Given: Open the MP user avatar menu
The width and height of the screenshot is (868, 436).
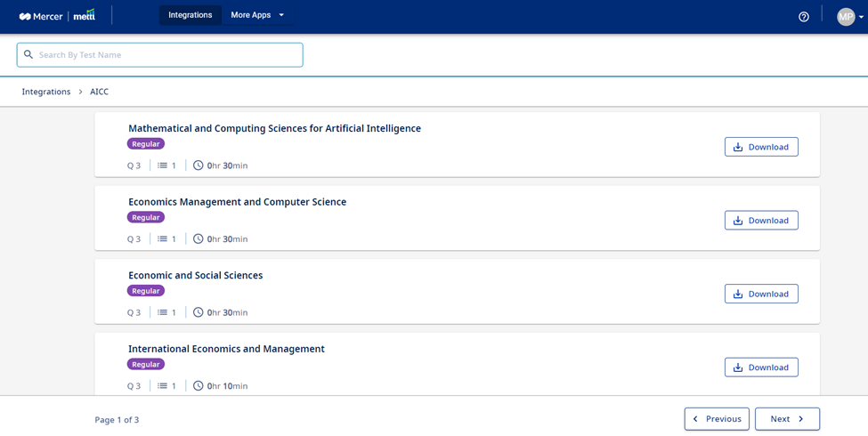Looking at the screenshot, I should (846, 17).
